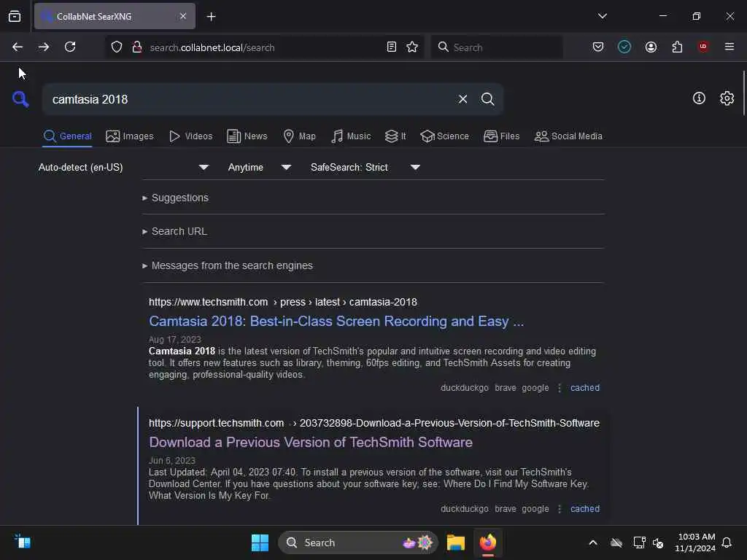
Task: Switch to the Map category tab
Action: coord(299,136)
